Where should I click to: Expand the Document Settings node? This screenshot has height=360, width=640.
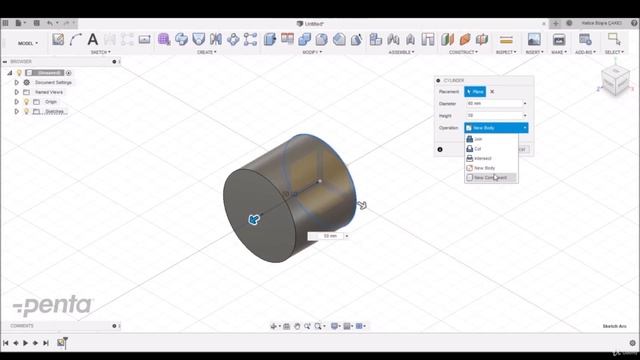pyautogui.click(x=17, y=82)
